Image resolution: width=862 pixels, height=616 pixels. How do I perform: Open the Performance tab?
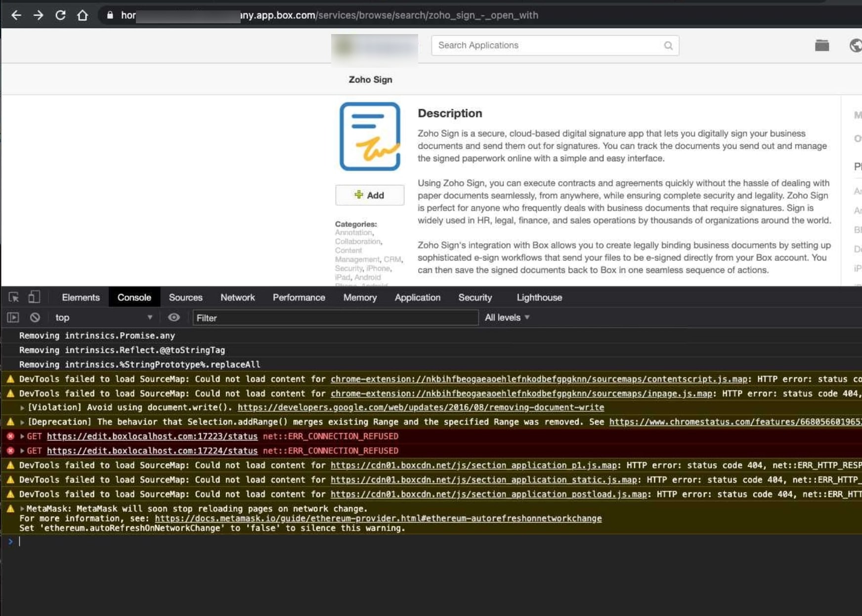[x=299, y=297]
